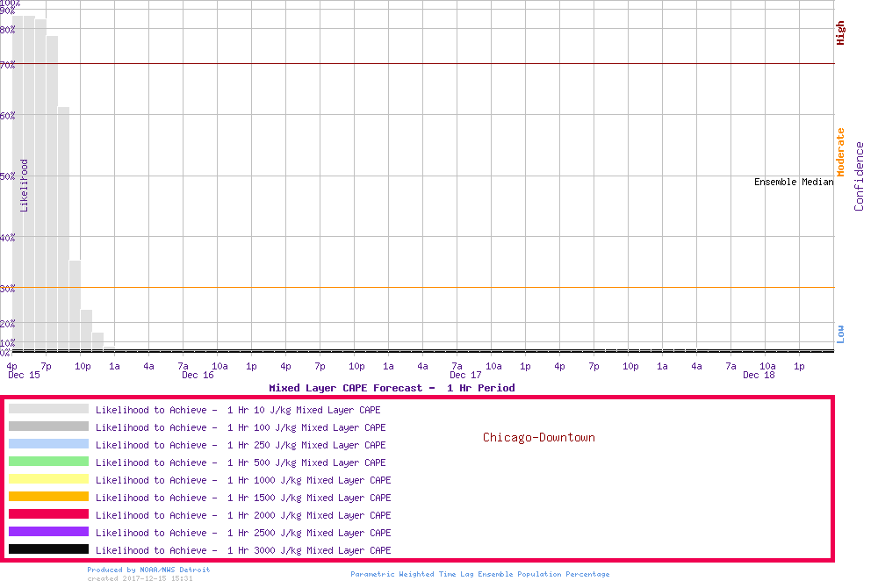Click the yellow 1000 J/kg legend swatch
Image resolution: width=878 pixels, height=588 pixels.
tap(48, 479)
